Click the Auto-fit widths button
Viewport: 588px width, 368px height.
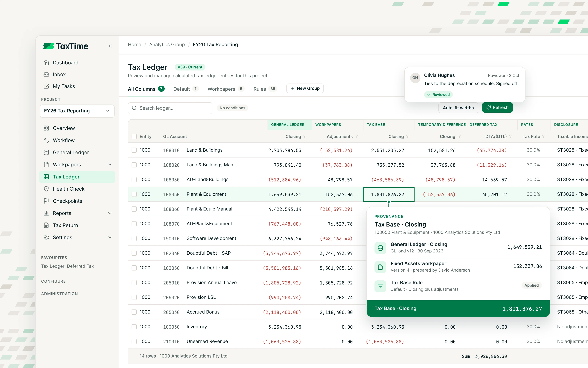458,108
